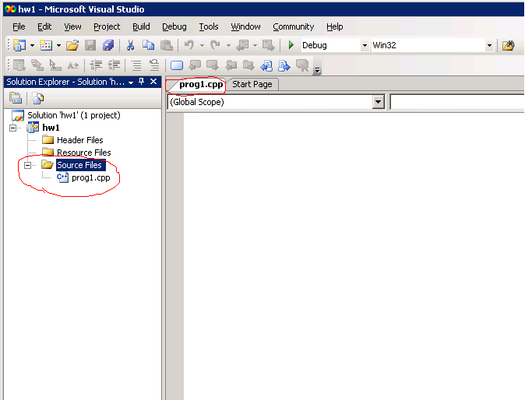Open the New Project dropdown arrow

pos(32,45)
